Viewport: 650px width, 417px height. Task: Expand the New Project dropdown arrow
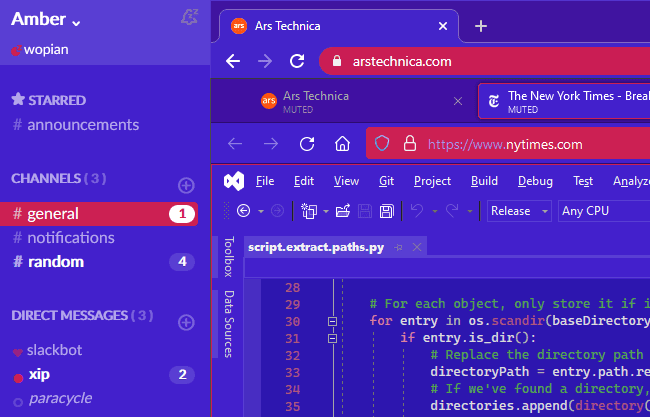tap(326, 211)
